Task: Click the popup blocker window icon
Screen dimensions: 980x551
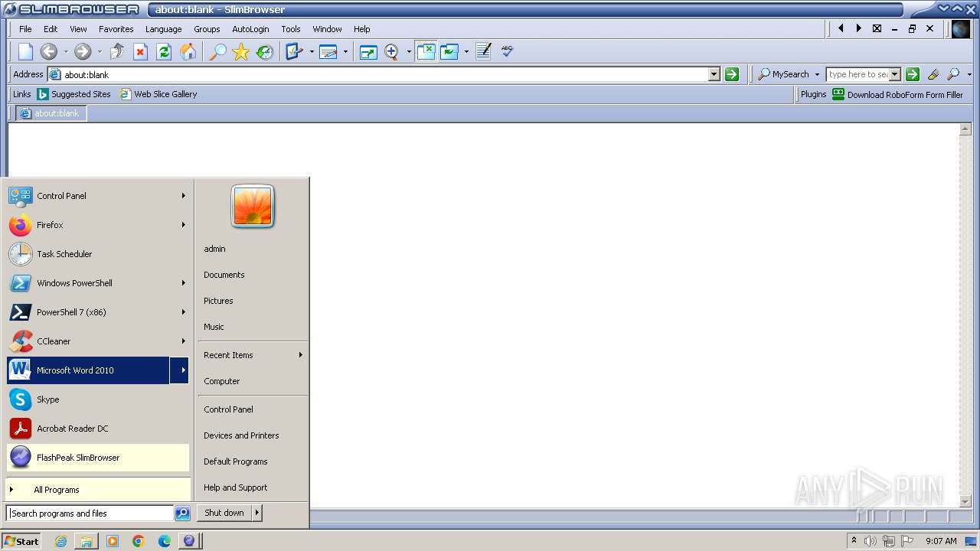Action: pos(426,51)
